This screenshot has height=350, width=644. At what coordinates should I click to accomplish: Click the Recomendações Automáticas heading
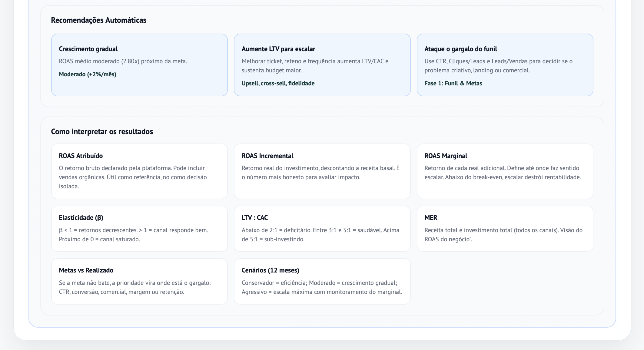[98, 20]
